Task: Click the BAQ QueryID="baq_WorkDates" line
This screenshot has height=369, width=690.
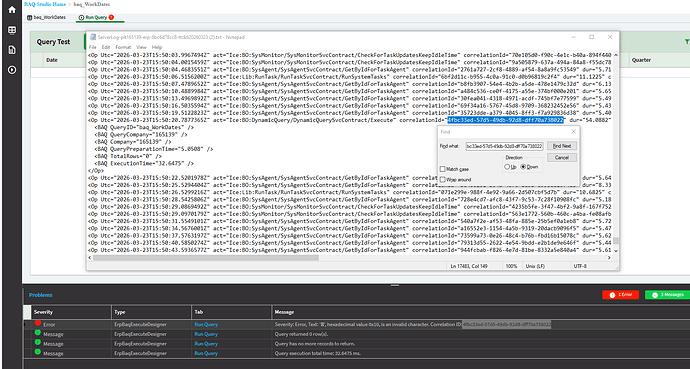Action: point(144,127)
